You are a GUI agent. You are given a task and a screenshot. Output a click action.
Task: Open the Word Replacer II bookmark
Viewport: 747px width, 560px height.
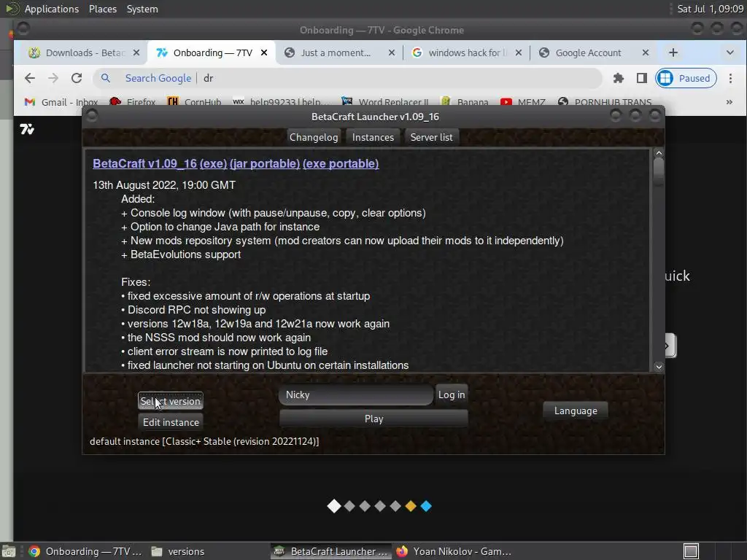(x=385, y=102)
